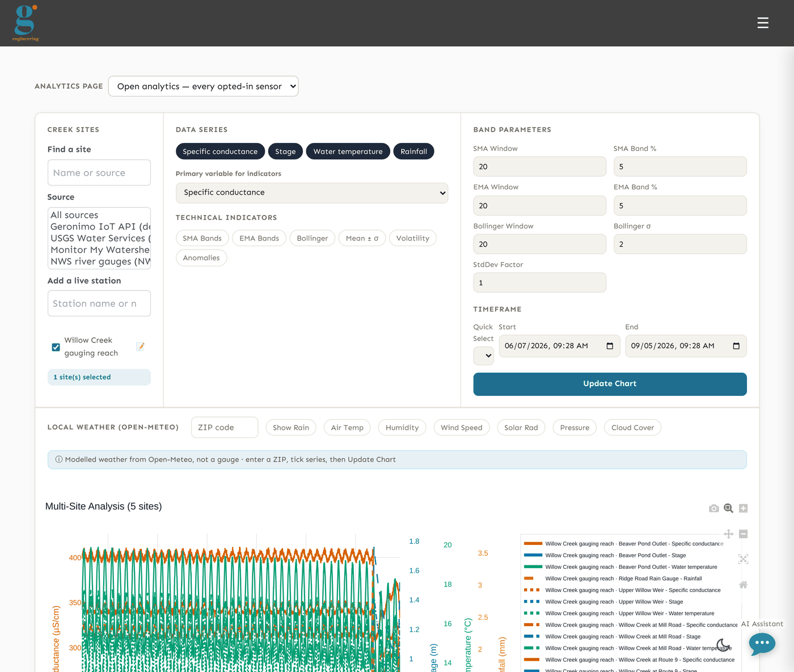Toggle the Willow Creek gauging reach checkbox
The image size is (794, 672).
(x=56, y=347)
